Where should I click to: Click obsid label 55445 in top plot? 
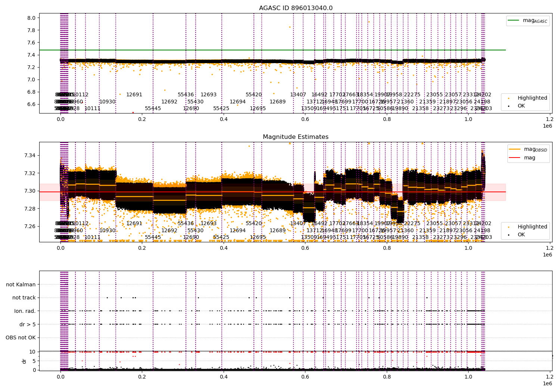[x=153, y=109]
